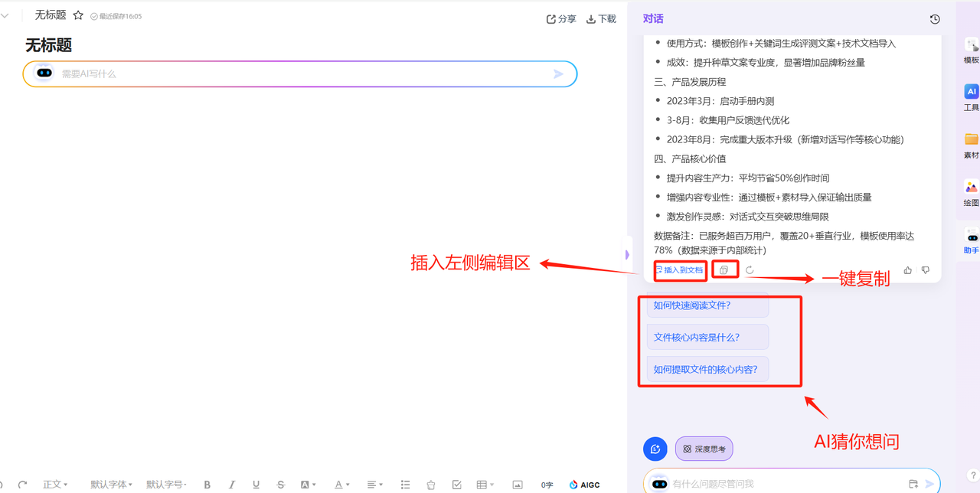Viewport: 980px width, 493px height.
Task: Regenerate the AI answer
Action: [750, 270]
